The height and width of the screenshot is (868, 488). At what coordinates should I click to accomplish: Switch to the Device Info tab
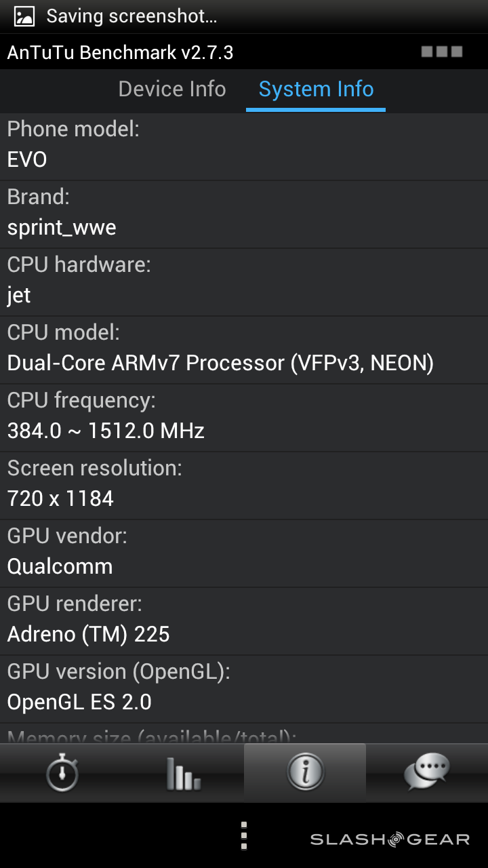(172, 89)
